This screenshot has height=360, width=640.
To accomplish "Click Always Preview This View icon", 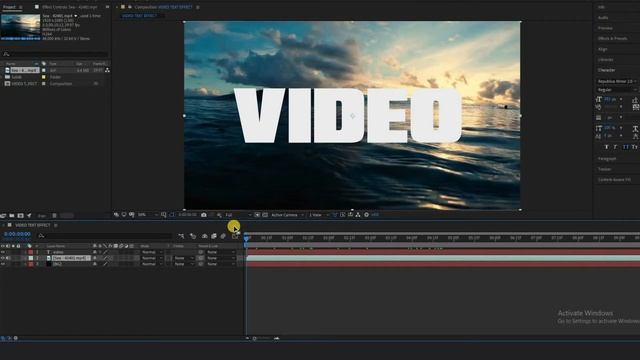I will pyautogui.click(x=116, y=215).
